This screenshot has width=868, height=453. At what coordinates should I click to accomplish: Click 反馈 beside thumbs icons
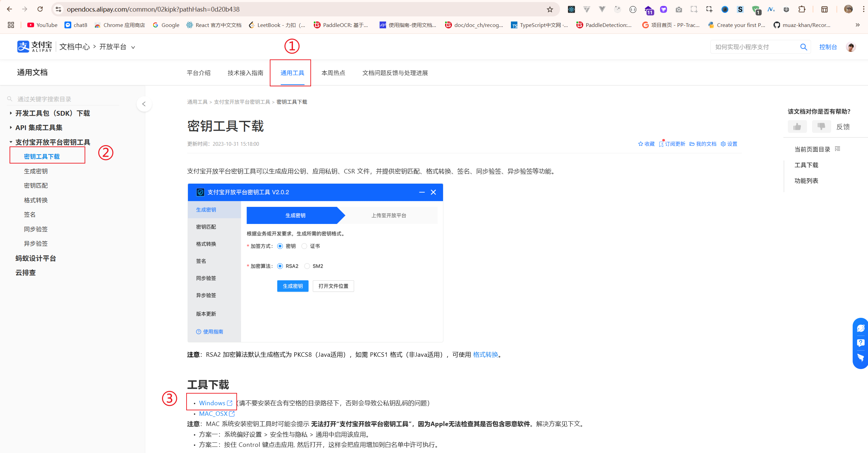coord(843,127)
